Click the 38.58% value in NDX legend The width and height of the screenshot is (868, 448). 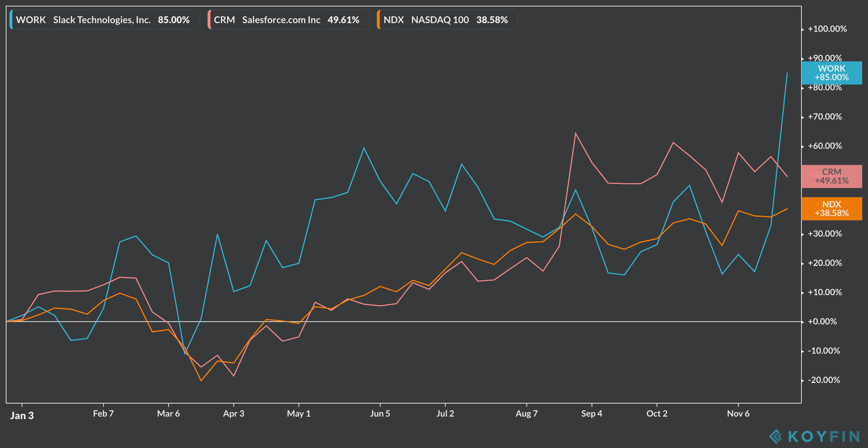pyautogui.click(x=492, y=20)
